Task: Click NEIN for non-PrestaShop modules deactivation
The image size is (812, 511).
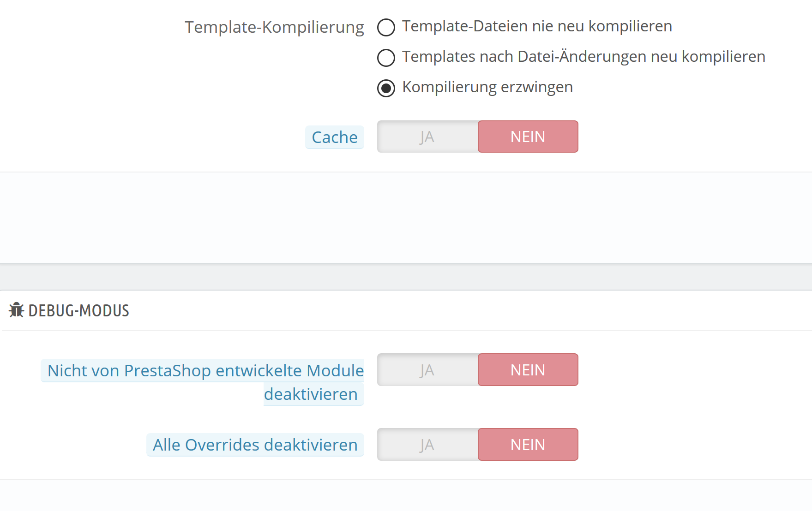Action: coord(528,370)
